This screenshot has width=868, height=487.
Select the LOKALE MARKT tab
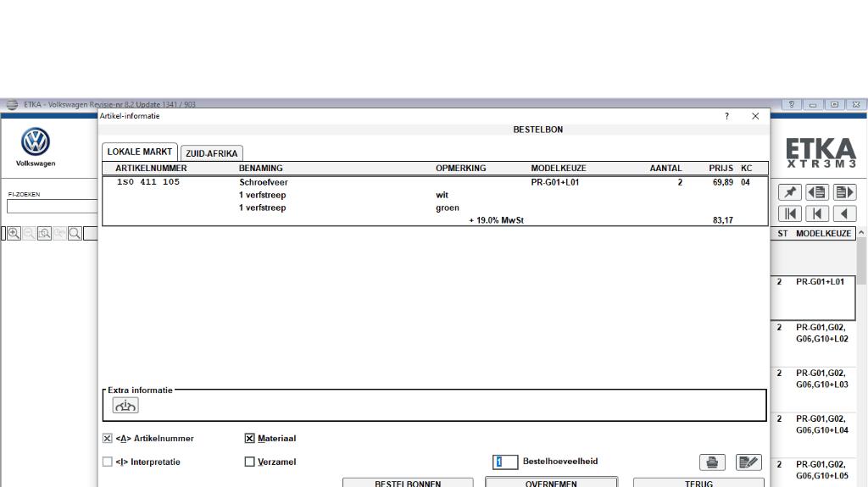click(x=140, y=152)
